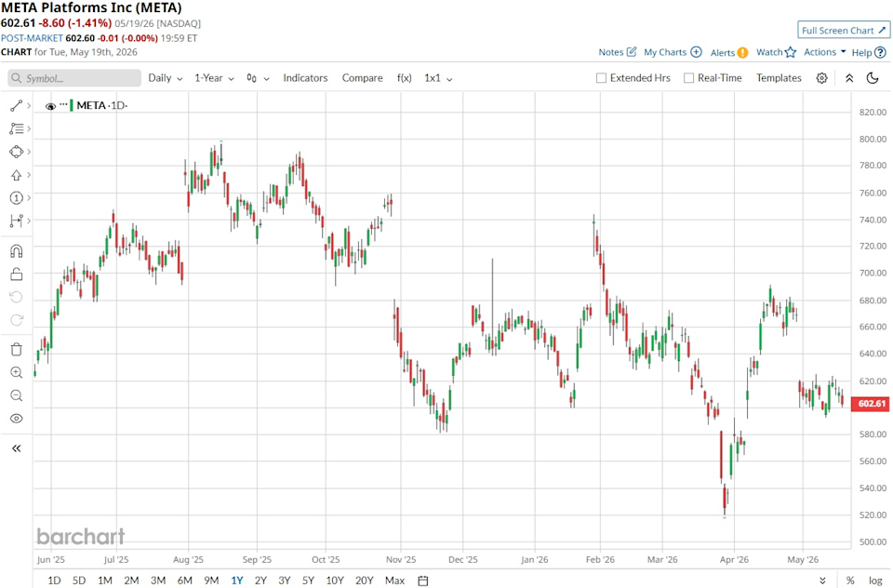Select the 10Y range

click(335, 581)
